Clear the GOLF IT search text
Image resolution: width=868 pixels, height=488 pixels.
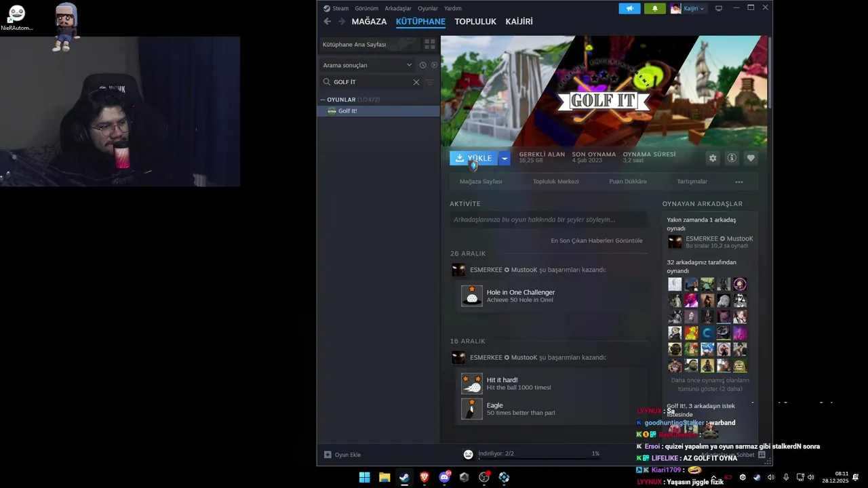pos(416,82)
